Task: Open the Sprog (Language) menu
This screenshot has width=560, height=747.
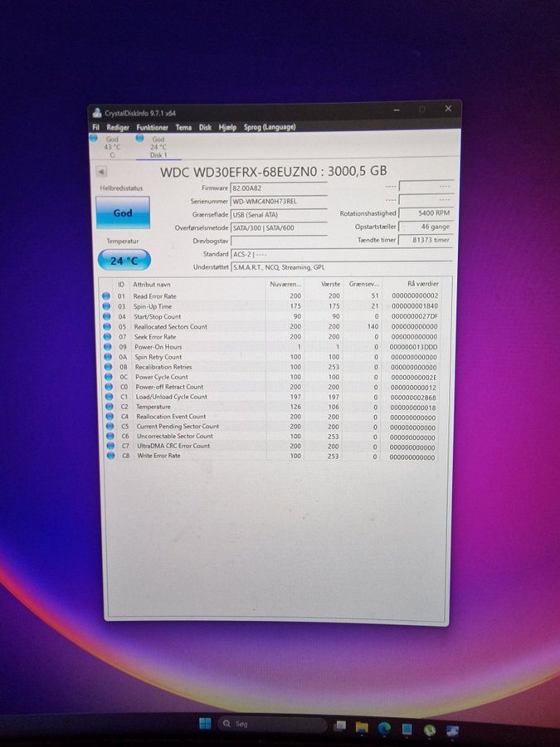Action: (x=268, y=127)
